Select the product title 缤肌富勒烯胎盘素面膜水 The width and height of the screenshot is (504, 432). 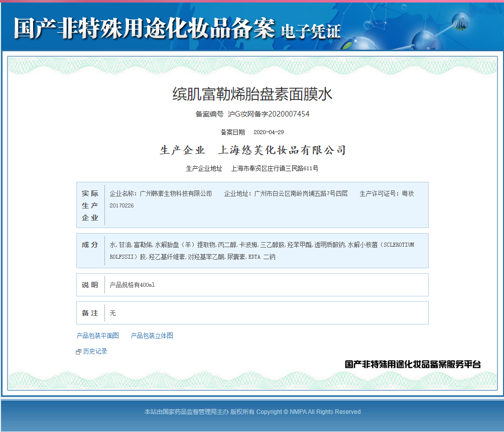(x=252, y=94)
